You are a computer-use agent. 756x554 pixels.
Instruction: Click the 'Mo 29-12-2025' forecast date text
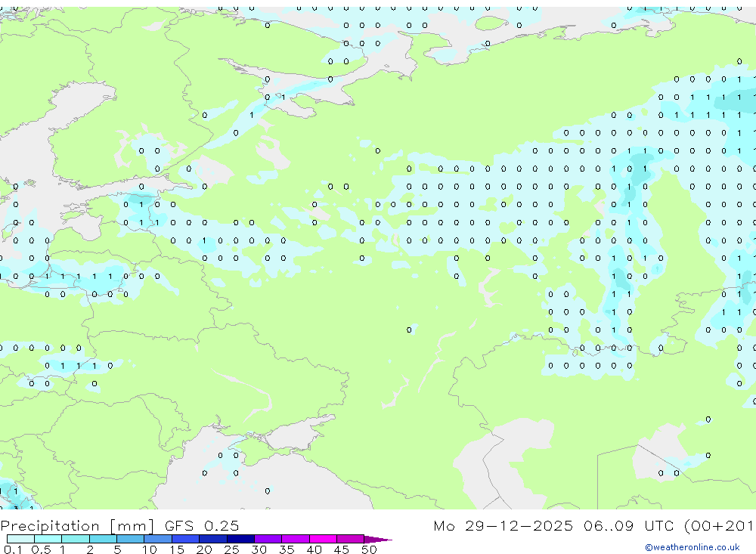pos(503,525)
